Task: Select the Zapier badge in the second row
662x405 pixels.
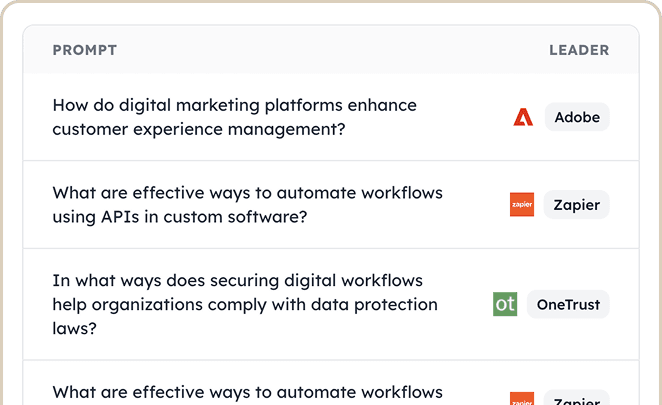Action: 577,205
